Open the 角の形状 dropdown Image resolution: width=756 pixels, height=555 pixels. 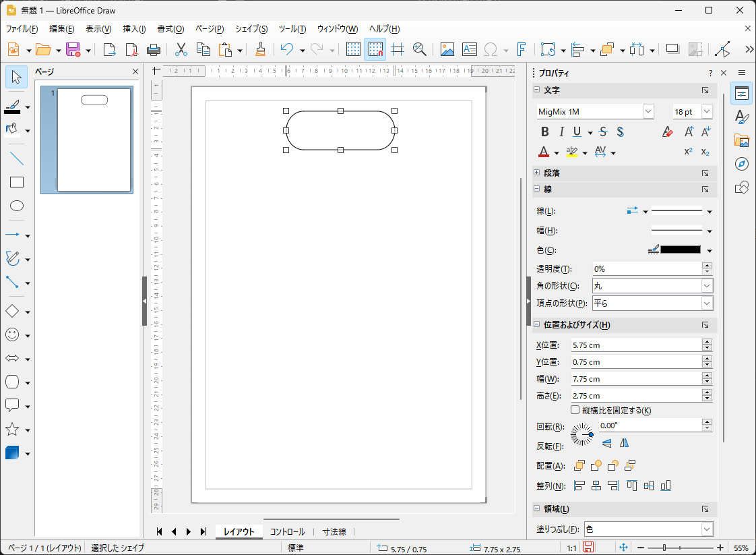pos(706,285)
